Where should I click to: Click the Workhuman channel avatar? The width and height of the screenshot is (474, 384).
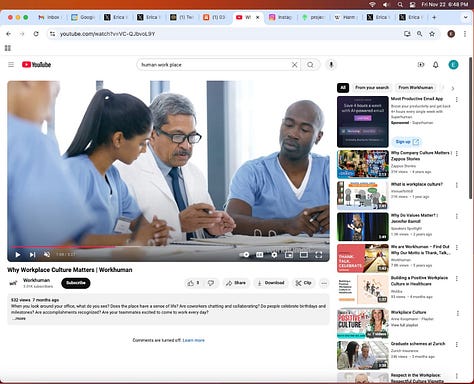14,283
